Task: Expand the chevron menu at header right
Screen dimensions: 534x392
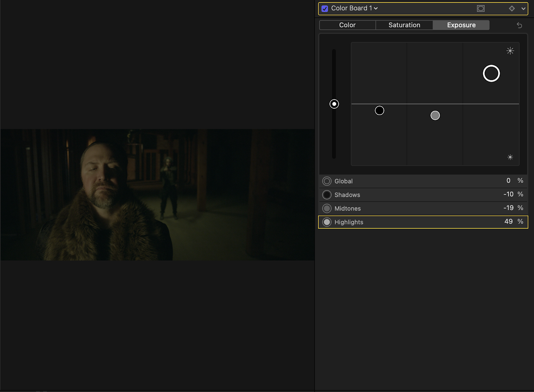Action: click(523, 9)
